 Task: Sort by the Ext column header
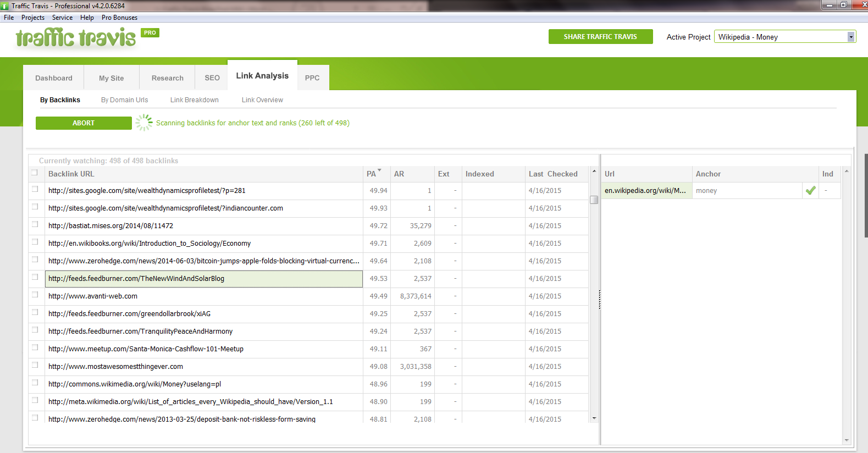(x=448, y=174)
